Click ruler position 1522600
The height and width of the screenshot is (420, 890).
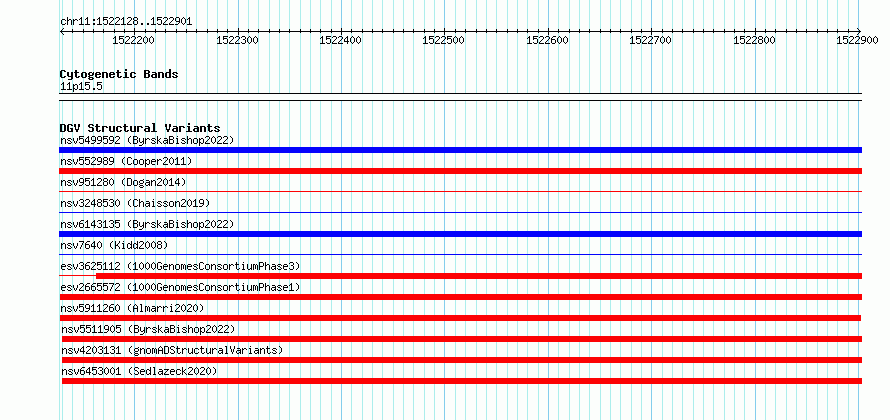pyautogui.click(x=548, y=40)
